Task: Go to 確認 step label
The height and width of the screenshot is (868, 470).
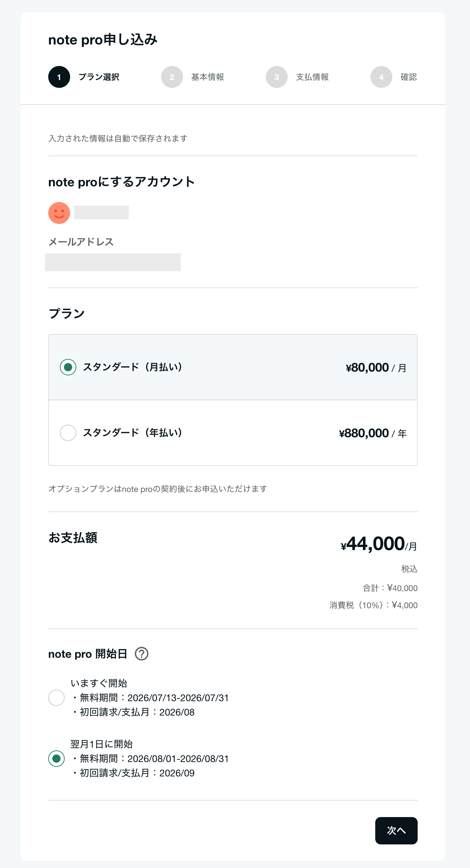Action: click(409, 77)
